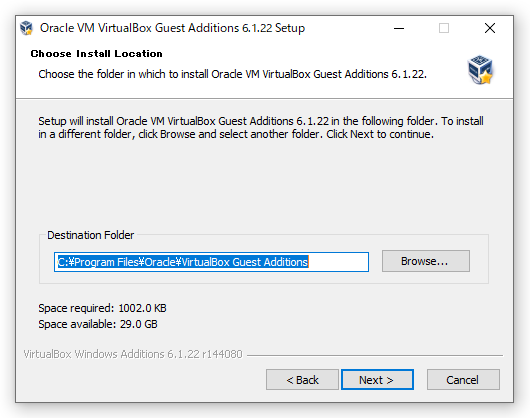Image resolution: width=530 pixels, height=418 pixels.
Task: Select the 'Space available: 29.0 GB' text
Action: click(98, 324)
